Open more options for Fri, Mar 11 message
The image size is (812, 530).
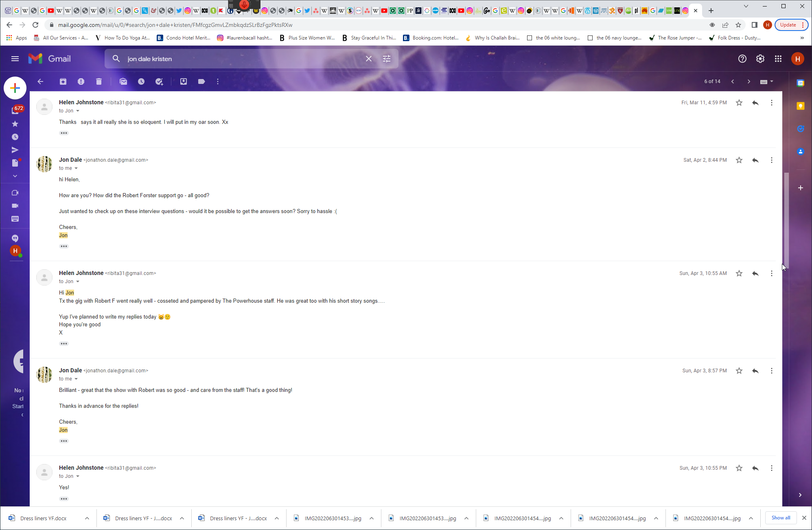772,103
